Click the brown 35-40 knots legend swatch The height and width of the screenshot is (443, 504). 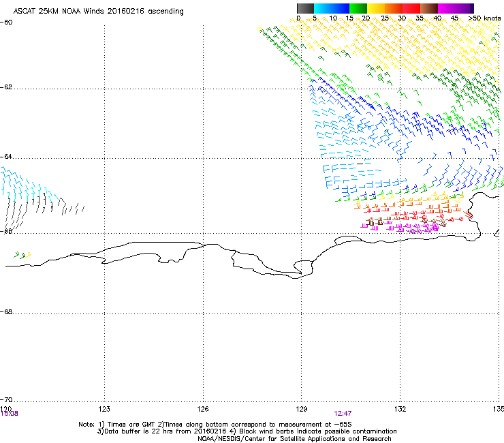point(429,8)
